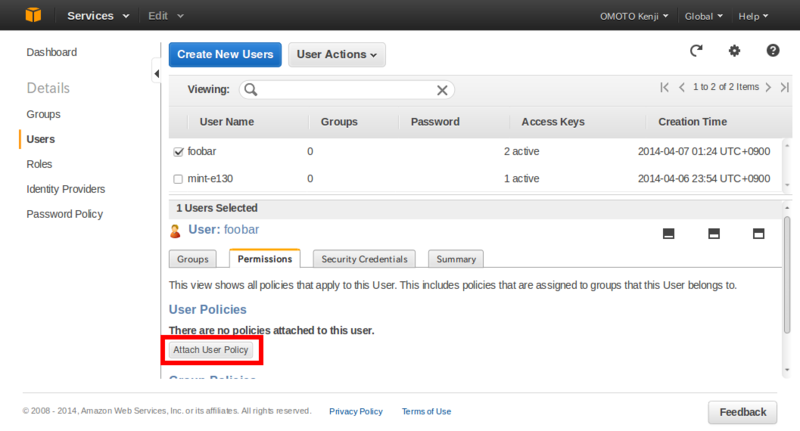Refresh the users list with the reload icon
800x431 pixels.
[696, 50]
